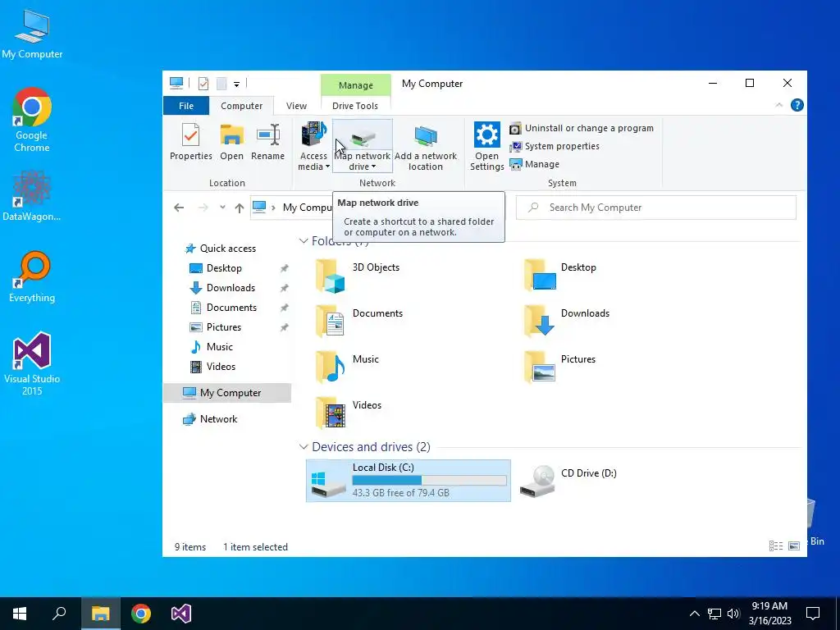Viewport: 840px width, 630px height.
Task: Click the Properties ribbon icon
Action: pyautogui.click(x=190, y=141)
